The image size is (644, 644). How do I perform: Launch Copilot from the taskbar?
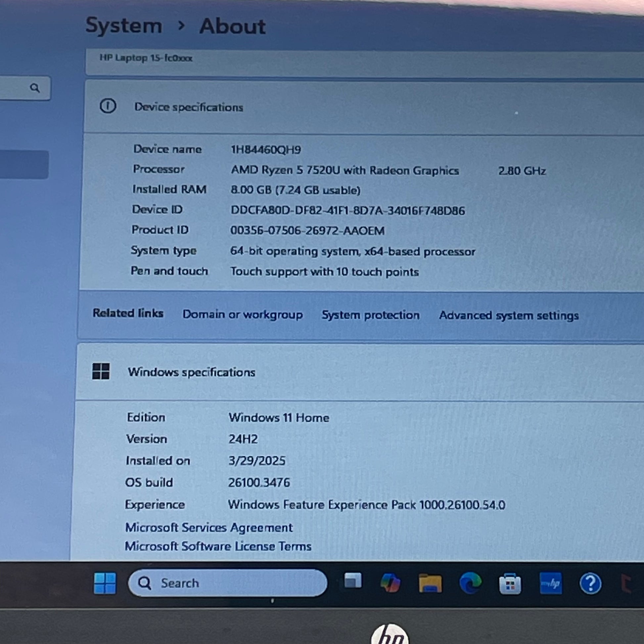(x=390, y=583)
